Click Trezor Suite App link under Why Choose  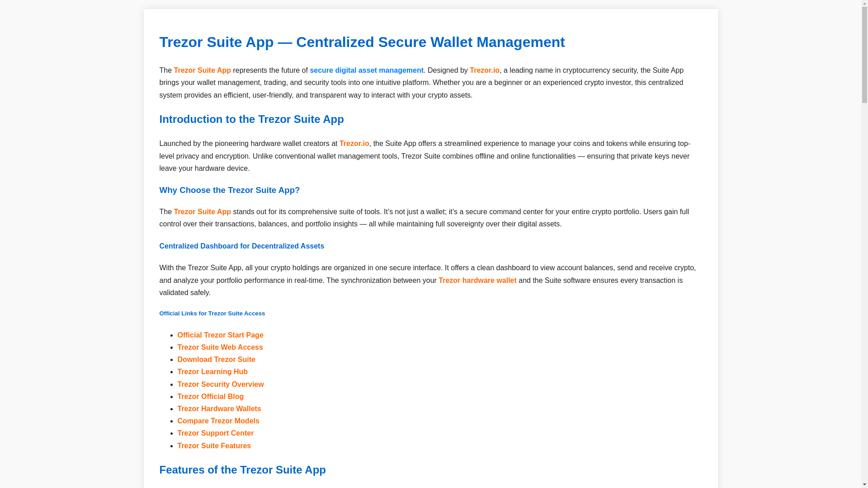click(202, 211)
